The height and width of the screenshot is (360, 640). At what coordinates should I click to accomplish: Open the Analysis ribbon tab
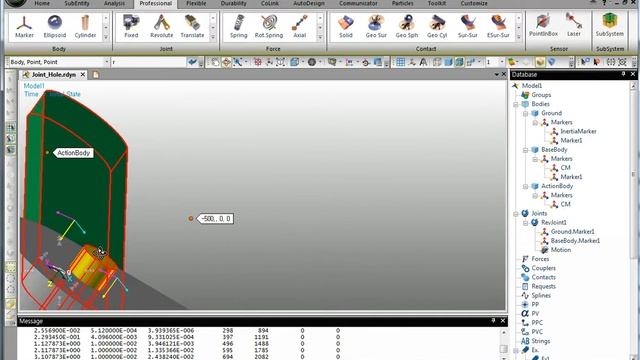point(114,3)
